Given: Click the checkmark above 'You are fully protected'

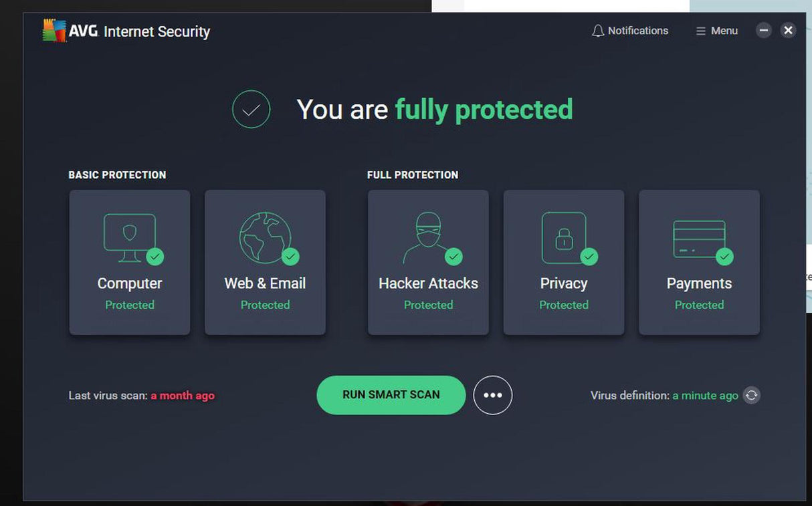Looking at the screenshot, I should pos(251,109).
